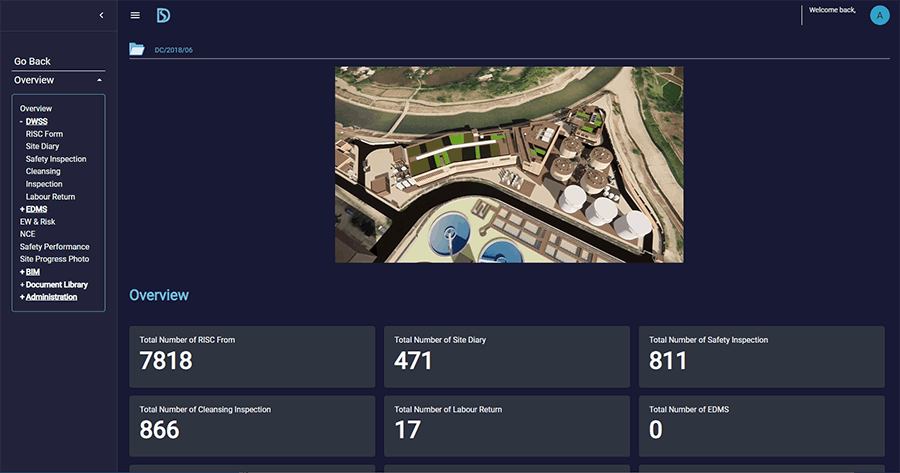Click the D logo in header
Viewport: 900px width, 473px height.
coord(163,15)
